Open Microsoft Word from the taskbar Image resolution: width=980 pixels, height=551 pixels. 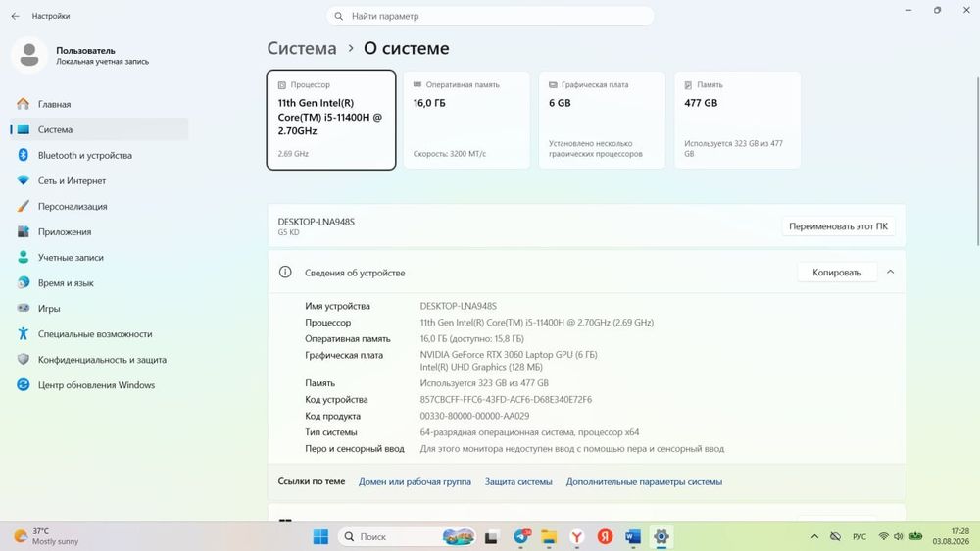tap(633, 536)
